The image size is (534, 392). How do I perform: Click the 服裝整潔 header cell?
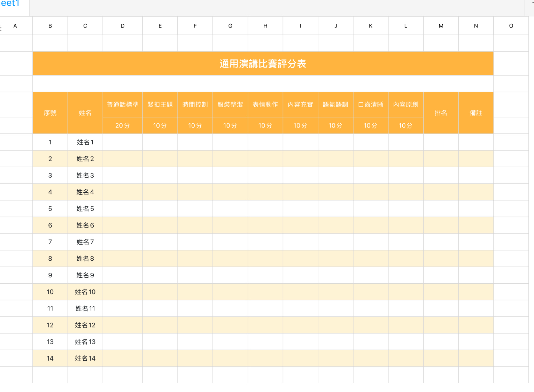pyautogui.click(x=230, y=105)
